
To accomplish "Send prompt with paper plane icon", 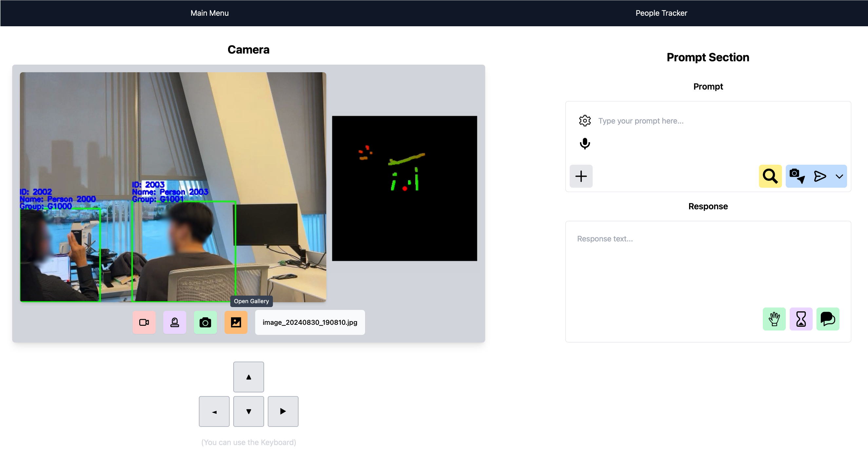I will tap(820, 176).
